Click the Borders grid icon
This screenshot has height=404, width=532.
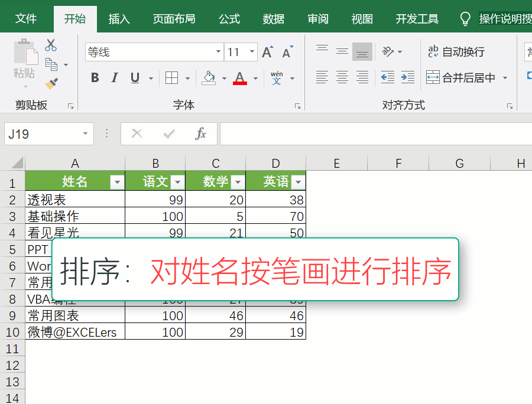point(171,78)
